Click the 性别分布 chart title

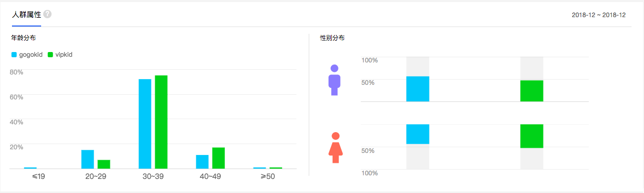pos(332,38)
